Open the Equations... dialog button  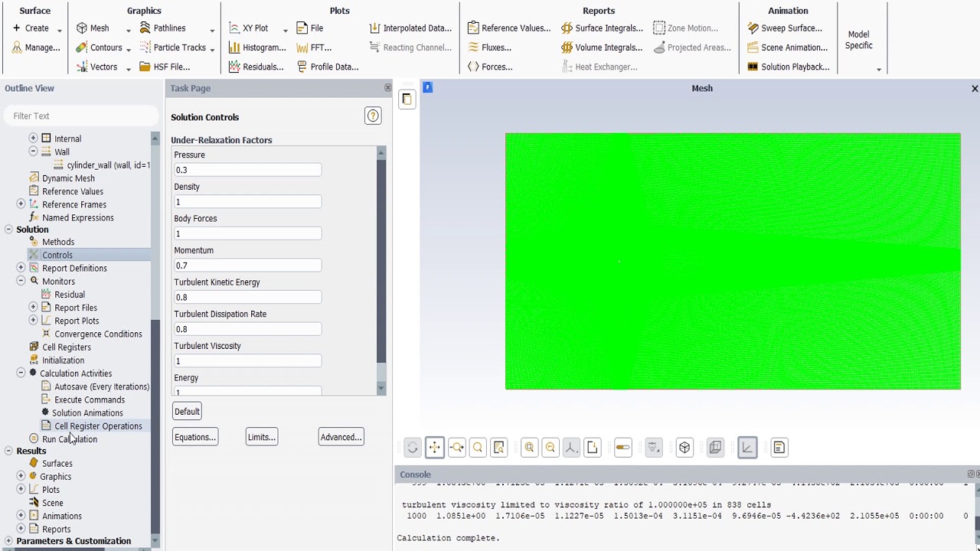click(195, 437)
